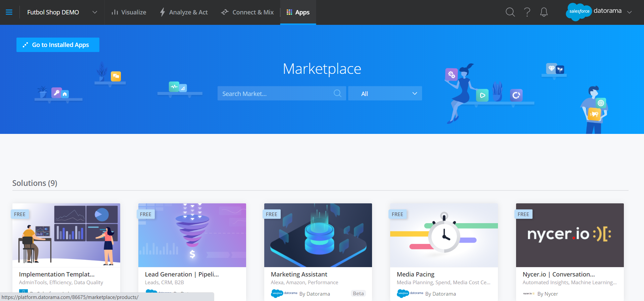The image size is (644, 301).
Task: Click the Implementation Templat... title
Action: (57, 274)
